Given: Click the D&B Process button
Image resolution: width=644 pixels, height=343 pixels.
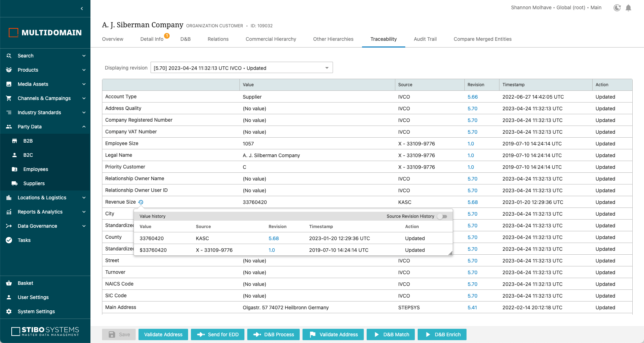Looking at the screenshot, I should point(273,334).
